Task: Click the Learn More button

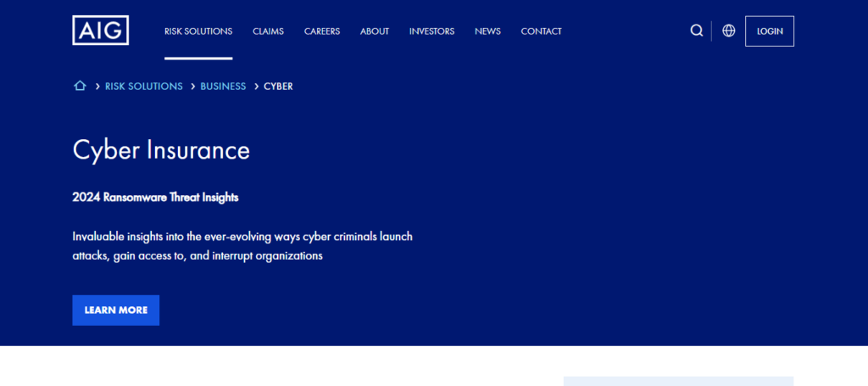Action: 115,310
